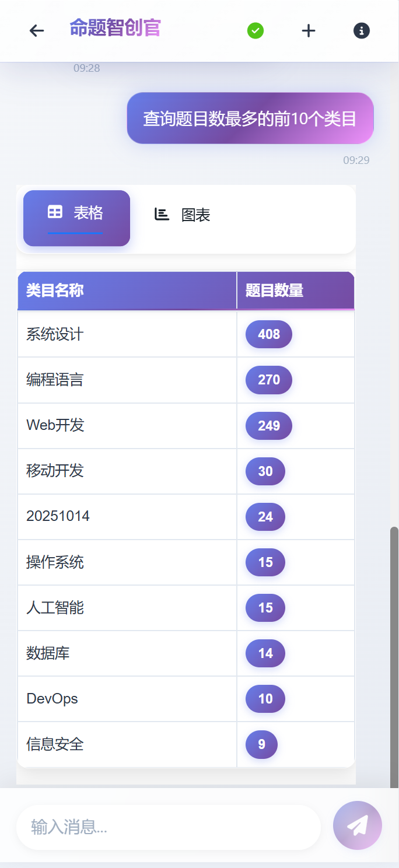399x868 pixels.
Task: Send message with paper plane icon
Action: click(358, 825)
